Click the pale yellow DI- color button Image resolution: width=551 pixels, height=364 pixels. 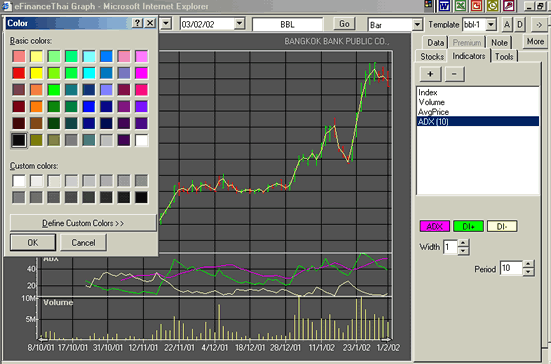pos(502,226)
